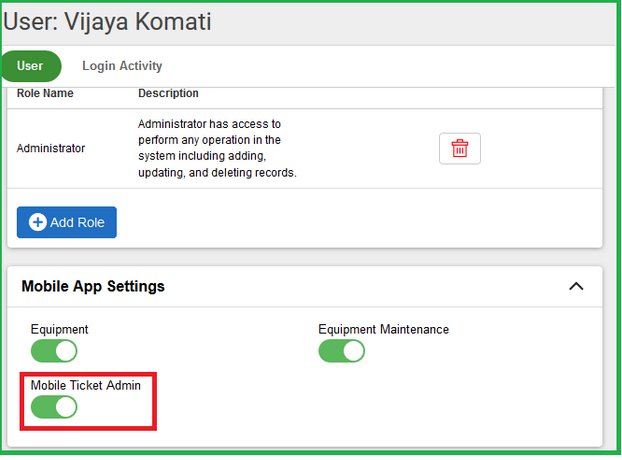
Task: Turn off the Equipment Maintenance toggle
Action: 341,351
